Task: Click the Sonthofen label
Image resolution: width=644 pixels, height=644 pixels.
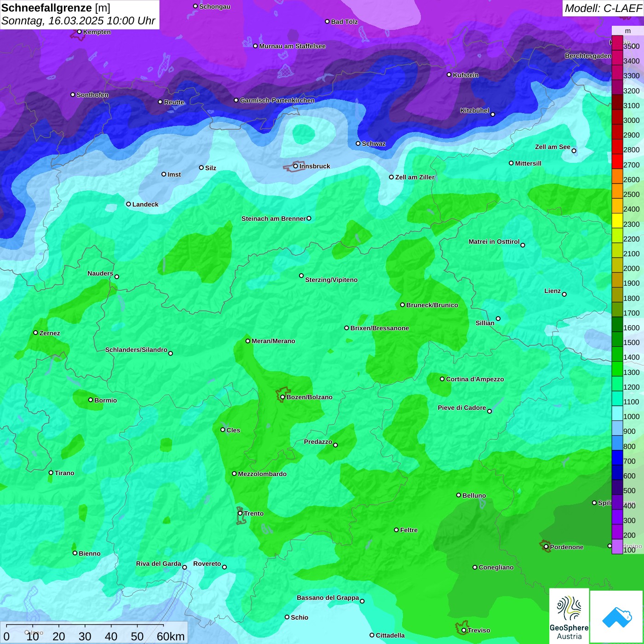Action: click(92, 95)
